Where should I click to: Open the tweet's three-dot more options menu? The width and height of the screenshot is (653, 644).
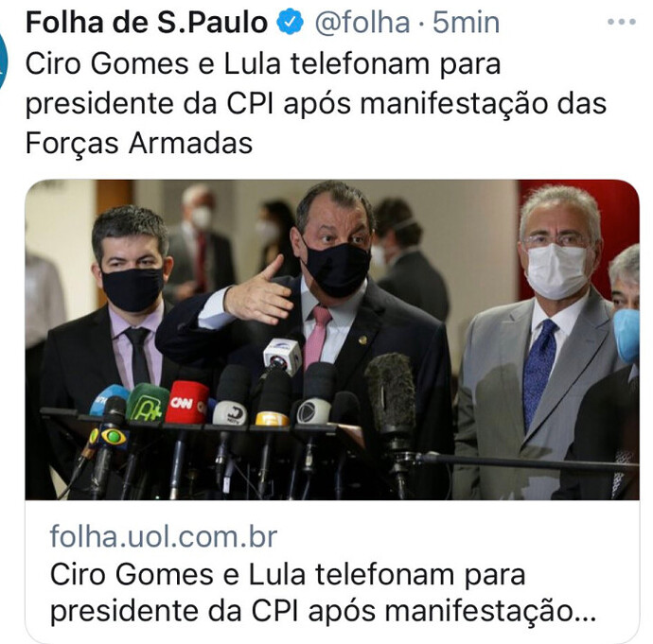[622, 22]
